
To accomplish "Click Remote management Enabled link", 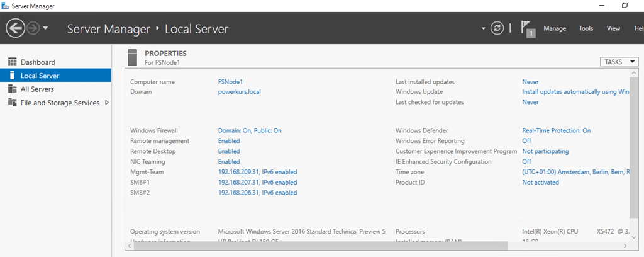I will click(229, 140).
